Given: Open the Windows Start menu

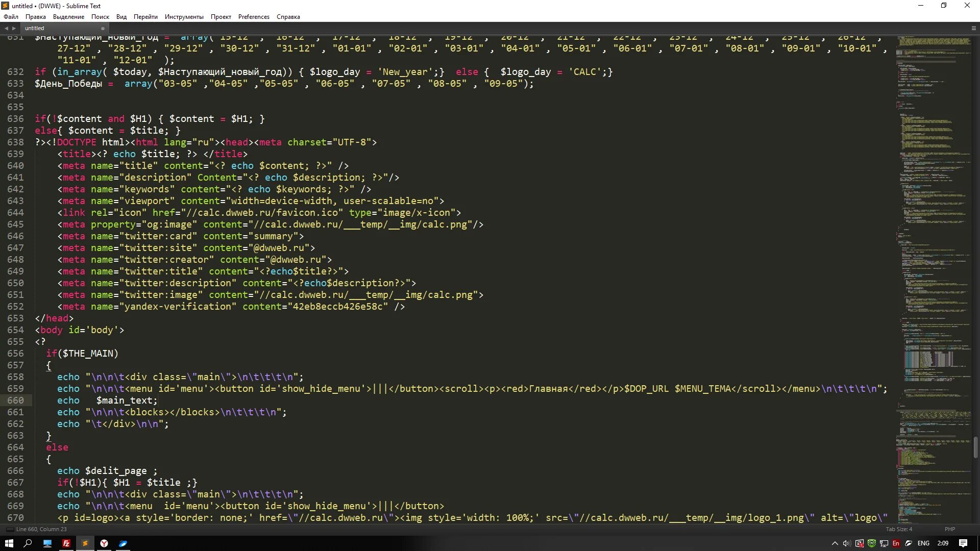Looking at the screenshot, I should click(9, 543).
